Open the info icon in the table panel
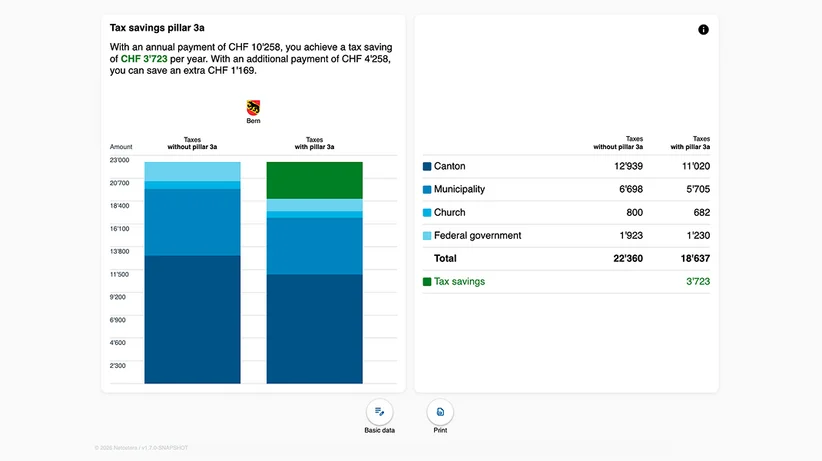The height and width of the screenshot is (461, 822). [x=703, y=30]
